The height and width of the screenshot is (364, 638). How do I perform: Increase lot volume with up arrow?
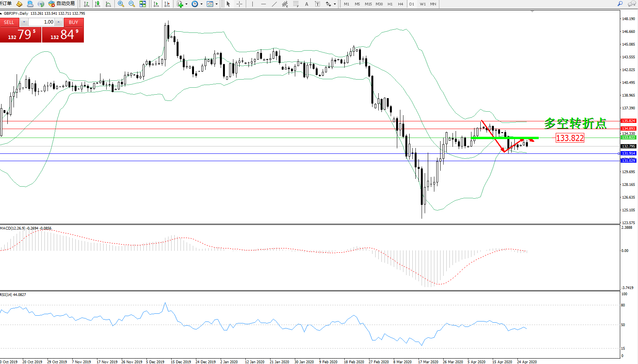coord(58,22)
